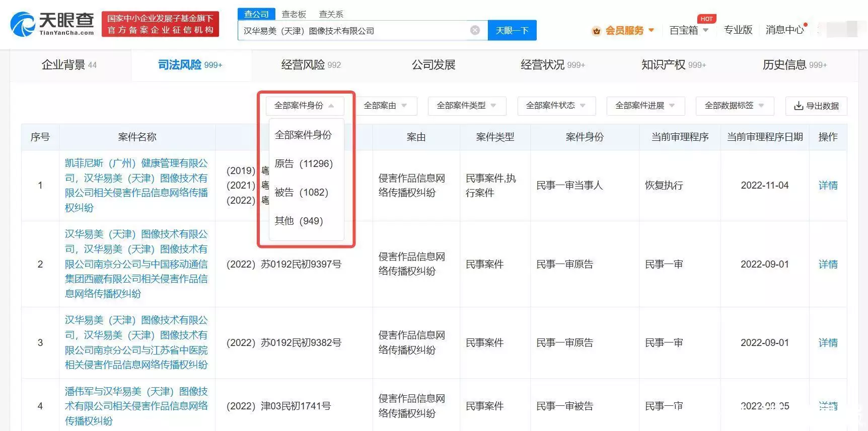Switch to the 查老板 search tab

[x=294, y=14]
